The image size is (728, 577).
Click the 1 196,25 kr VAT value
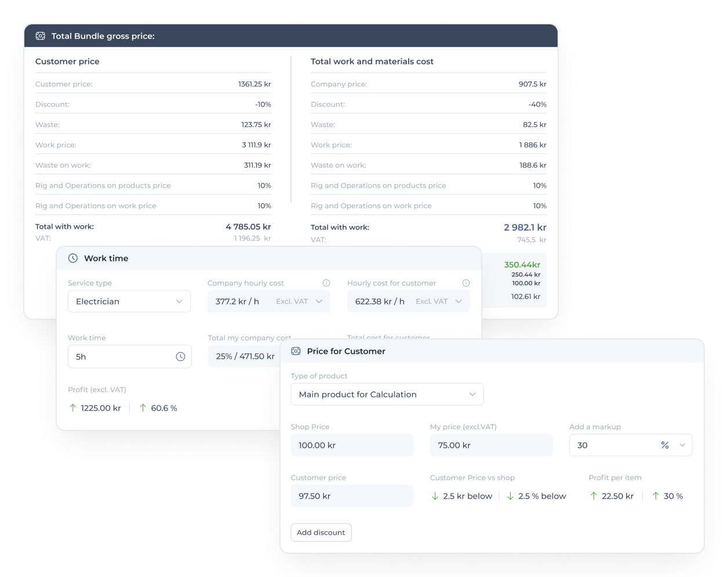(x=253, y=238)
